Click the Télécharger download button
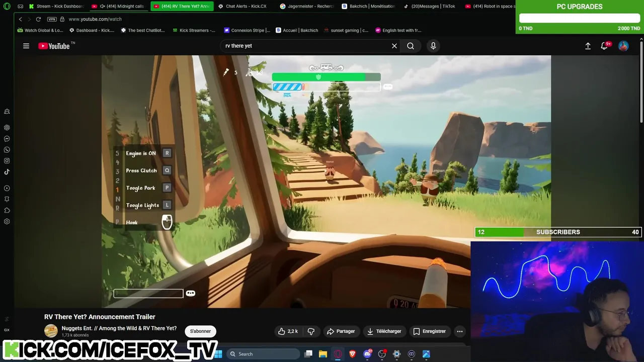 click(384, 331)
